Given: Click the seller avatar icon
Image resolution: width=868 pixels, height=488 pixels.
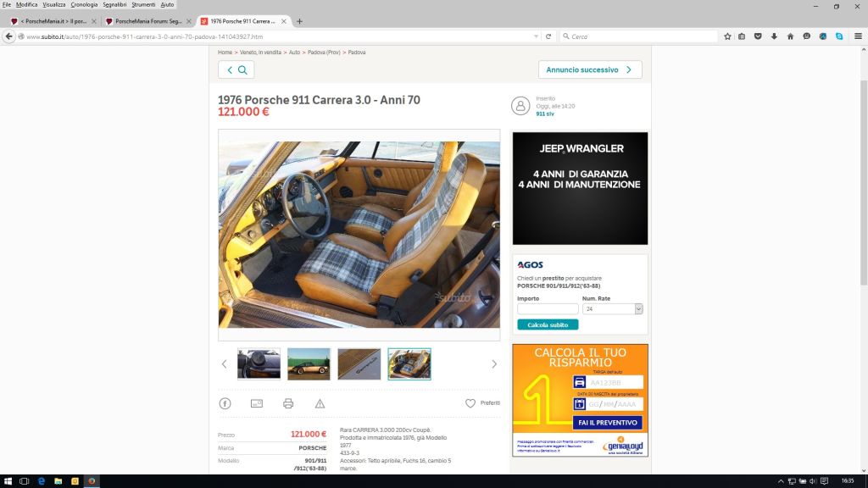Looking at the screenshot, I should (x=520, y=106).
